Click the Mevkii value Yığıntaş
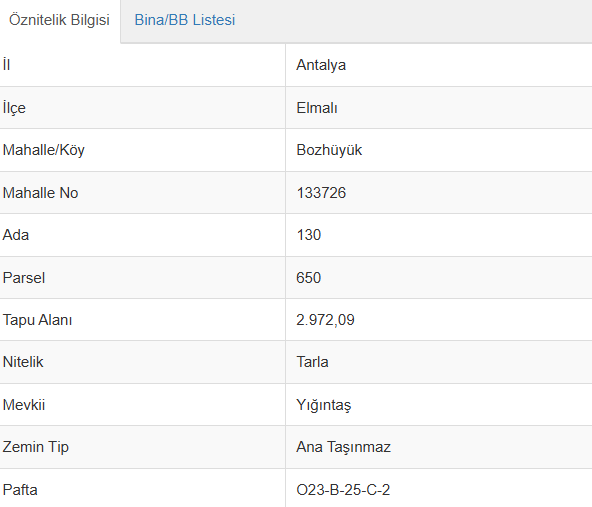This screenshot has height=507, width=592. (324, 405)
